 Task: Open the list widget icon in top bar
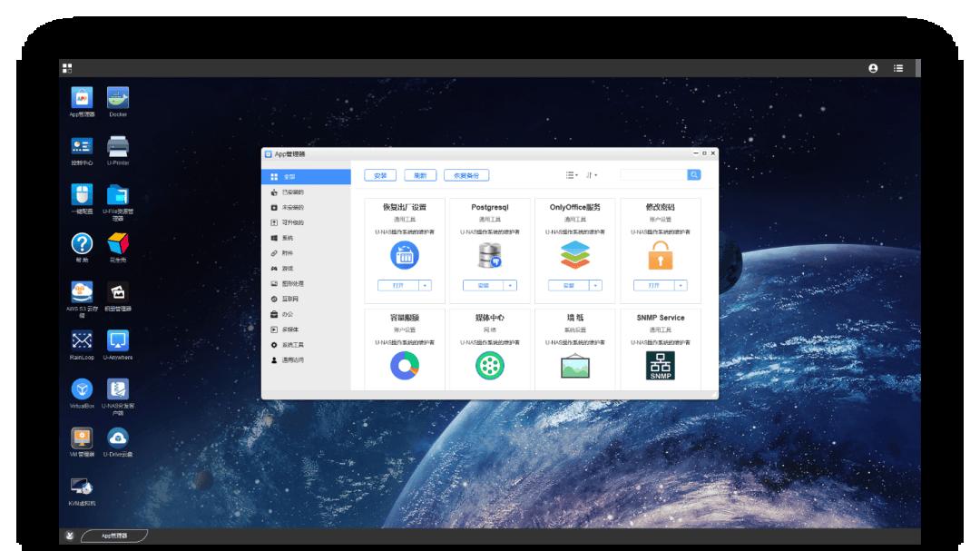[898, 68]
